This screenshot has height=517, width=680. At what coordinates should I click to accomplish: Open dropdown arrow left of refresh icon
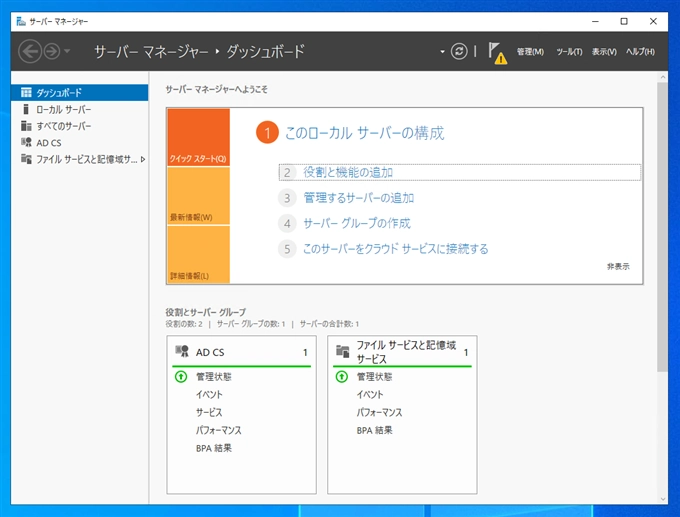(442, 52)
